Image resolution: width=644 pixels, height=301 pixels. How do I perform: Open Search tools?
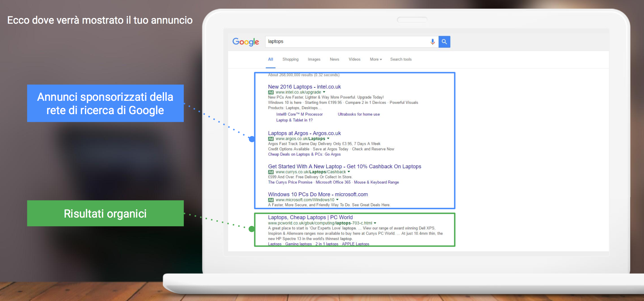[401, 59]
